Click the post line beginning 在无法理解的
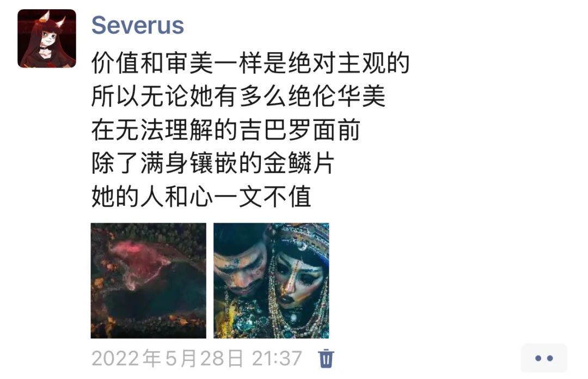The image size is (588, 379). [226, 130]
